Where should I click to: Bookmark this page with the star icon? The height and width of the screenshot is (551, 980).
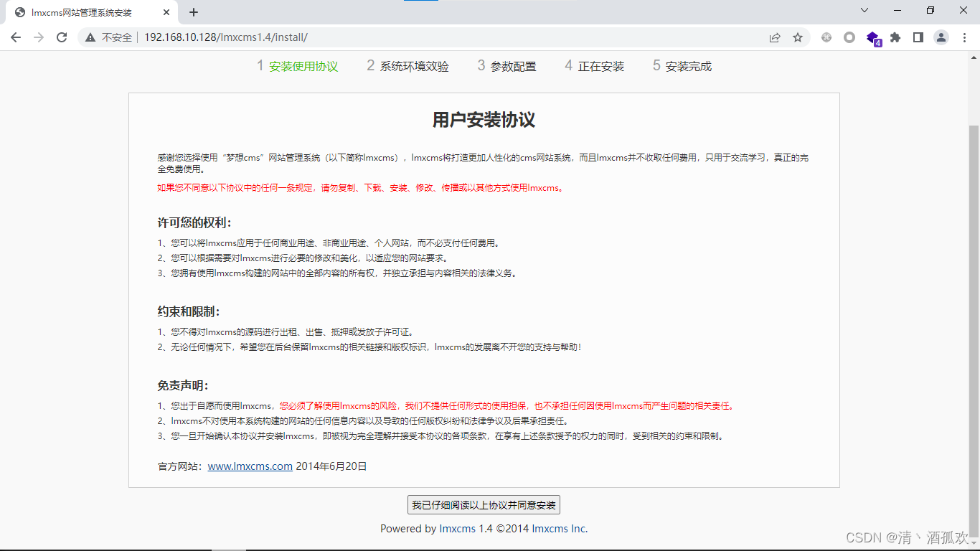pyautogui.click(x=798, y=37)
